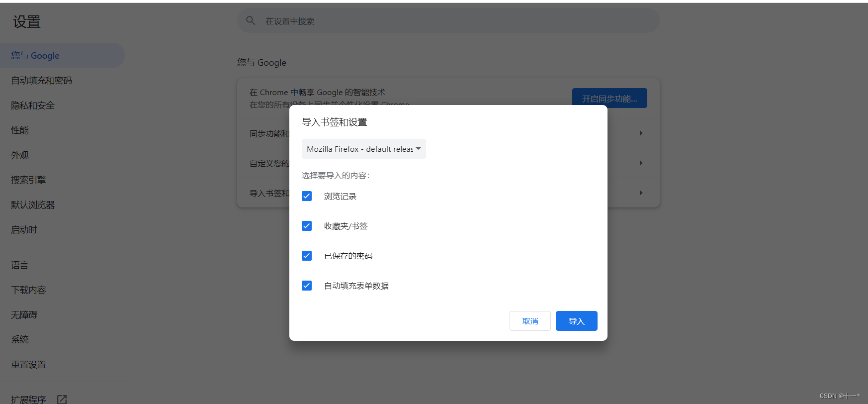
Task: Select 您与 Google in sidebar
Action: click(x=63, y=55)
